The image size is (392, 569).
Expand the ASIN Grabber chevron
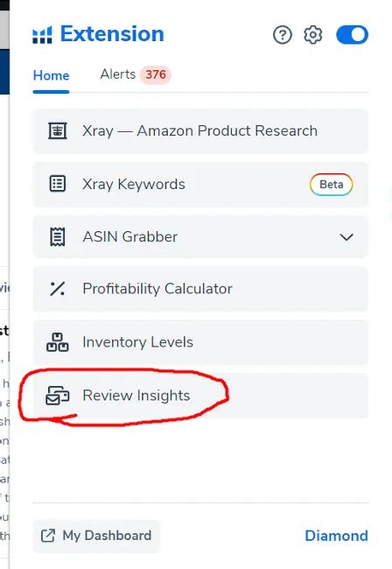tap(346, 237)
